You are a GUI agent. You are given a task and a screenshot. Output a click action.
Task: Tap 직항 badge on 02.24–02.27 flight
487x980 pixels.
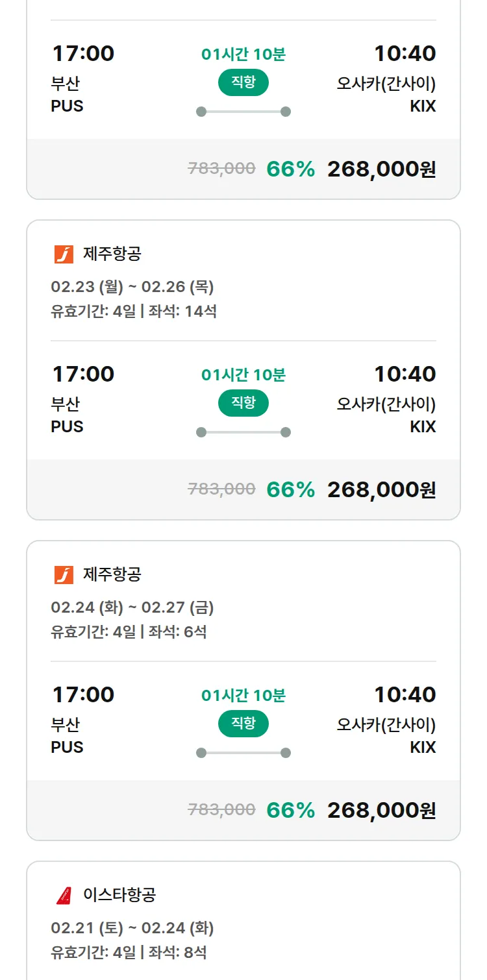click(243, 724)
